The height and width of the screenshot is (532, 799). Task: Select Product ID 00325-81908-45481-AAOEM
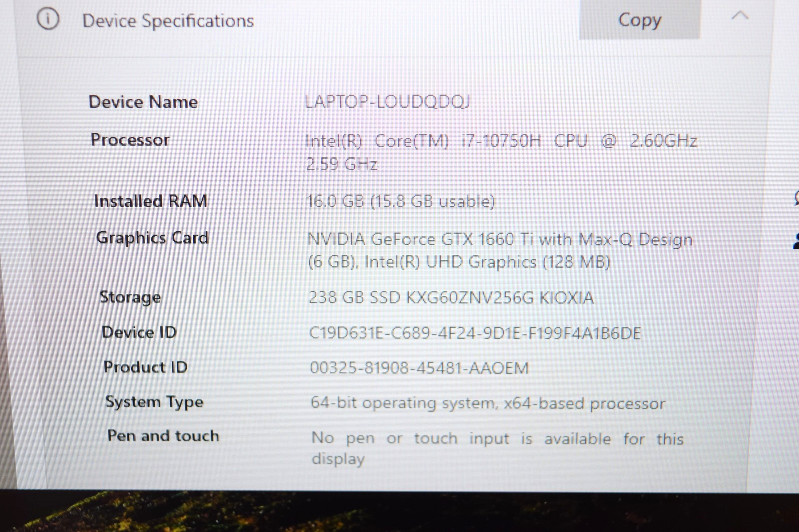pos(419,368)
